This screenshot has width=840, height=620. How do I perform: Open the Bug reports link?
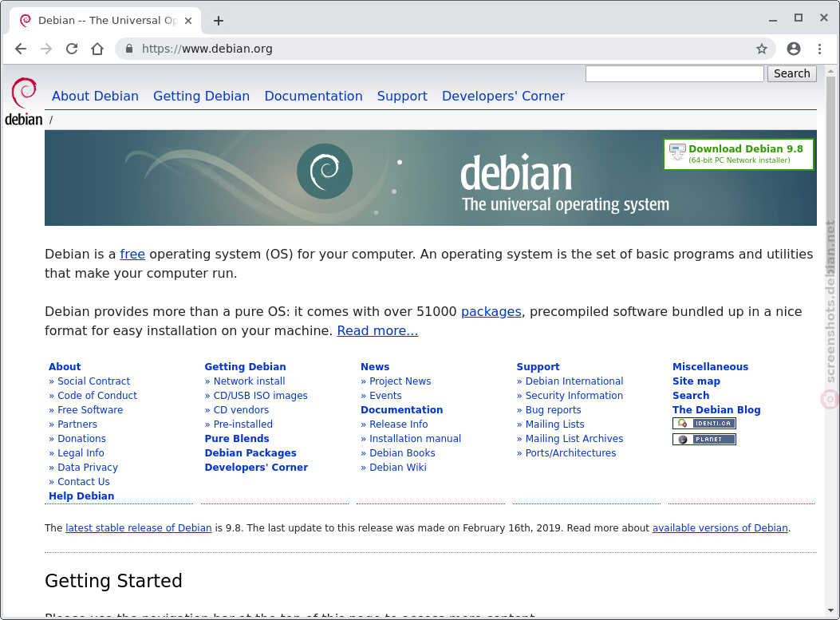(x=553, y=410)
